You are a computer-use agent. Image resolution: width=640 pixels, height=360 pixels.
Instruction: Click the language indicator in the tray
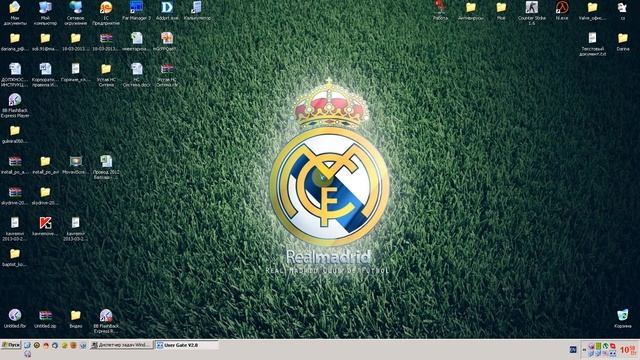[573, 349]
